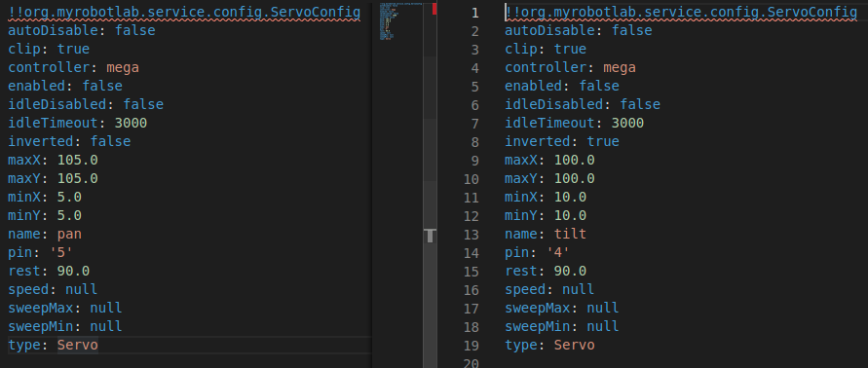Place cursor on 'name: tilt' value
868x368 pixels.
tap(570, 234)
